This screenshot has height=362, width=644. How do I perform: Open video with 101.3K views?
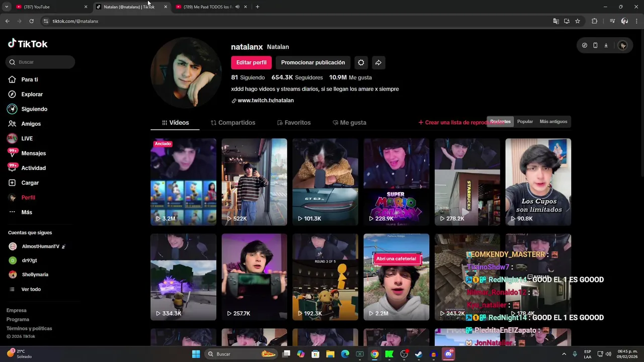[325, 182]
